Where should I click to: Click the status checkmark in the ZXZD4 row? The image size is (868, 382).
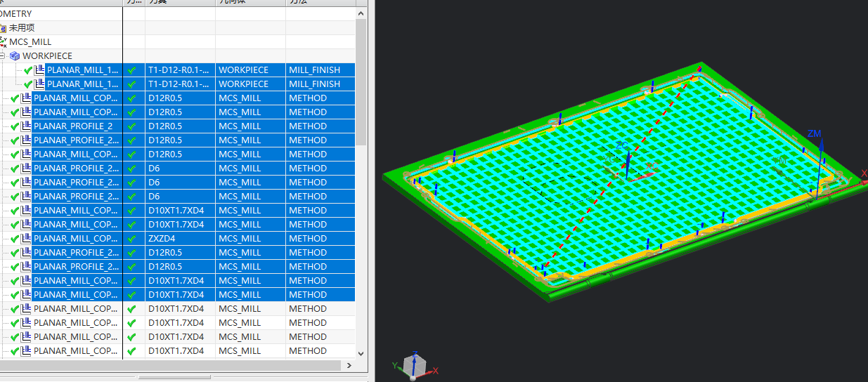(x=15, y=239)
